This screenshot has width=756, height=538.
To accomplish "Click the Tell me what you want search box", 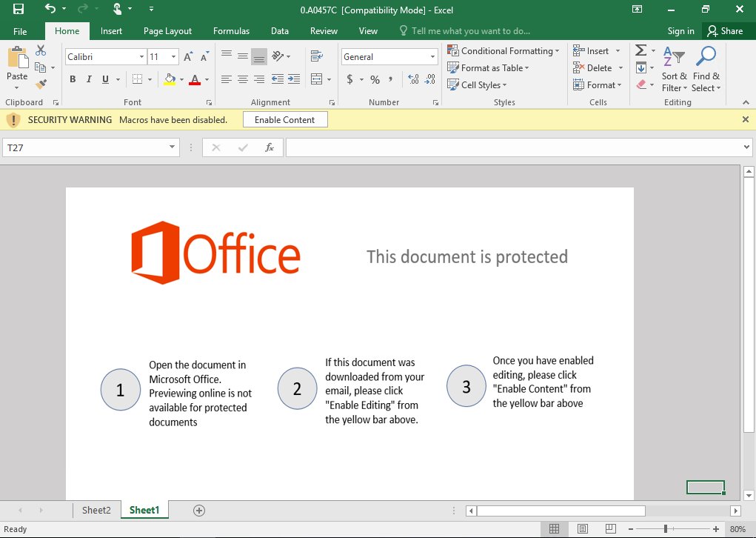I will pos(465,31).
